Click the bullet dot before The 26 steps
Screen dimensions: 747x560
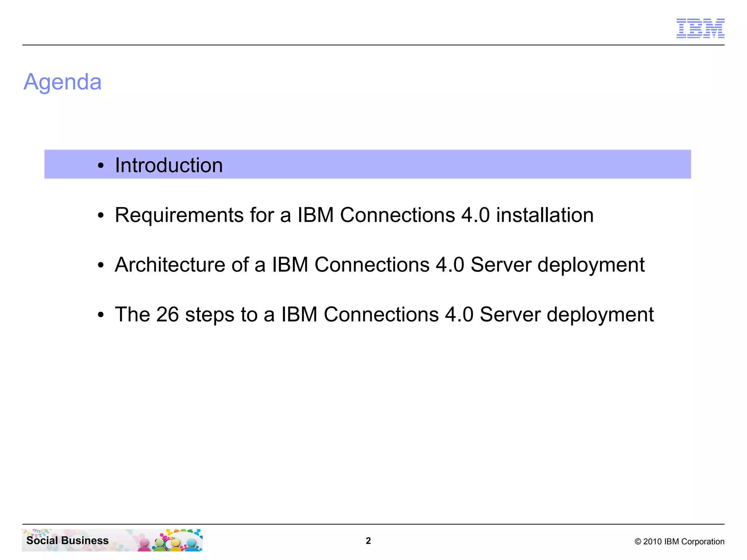click(x=101, y=315)
